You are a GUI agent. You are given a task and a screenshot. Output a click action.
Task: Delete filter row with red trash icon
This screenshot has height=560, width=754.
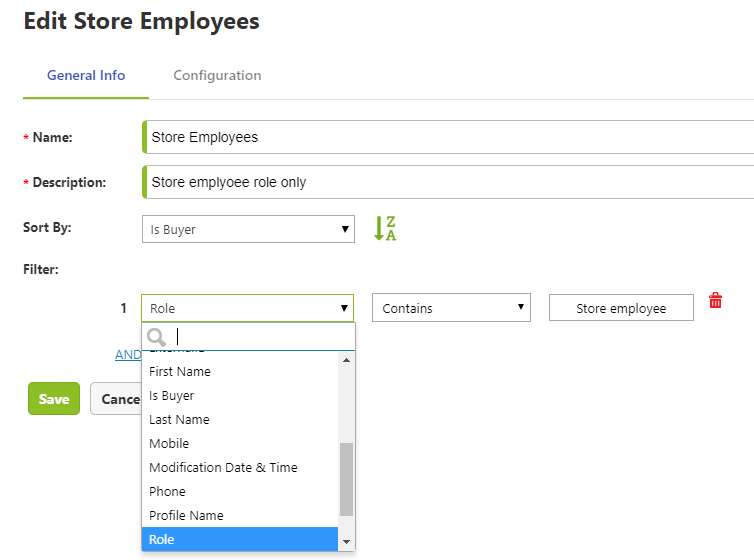[715, 300]
